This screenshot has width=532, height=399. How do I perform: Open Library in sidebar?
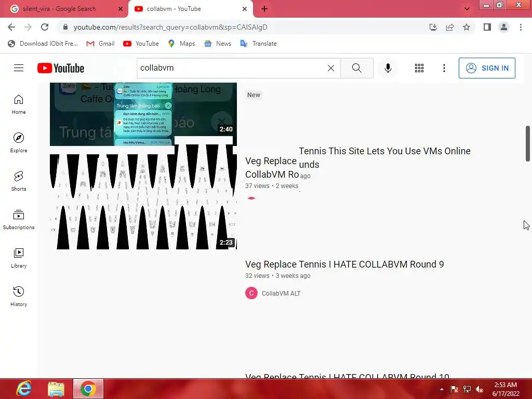[19, 258]
